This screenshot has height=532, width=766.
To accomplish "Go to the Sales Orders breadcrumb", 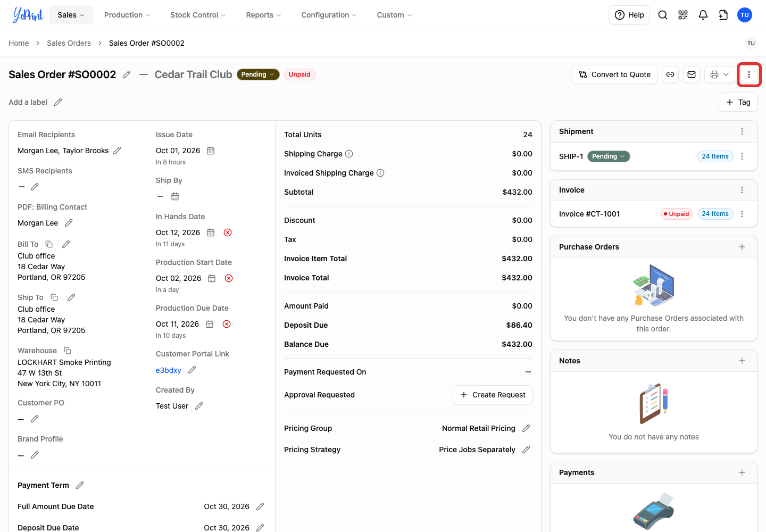I will coord(69,43).
